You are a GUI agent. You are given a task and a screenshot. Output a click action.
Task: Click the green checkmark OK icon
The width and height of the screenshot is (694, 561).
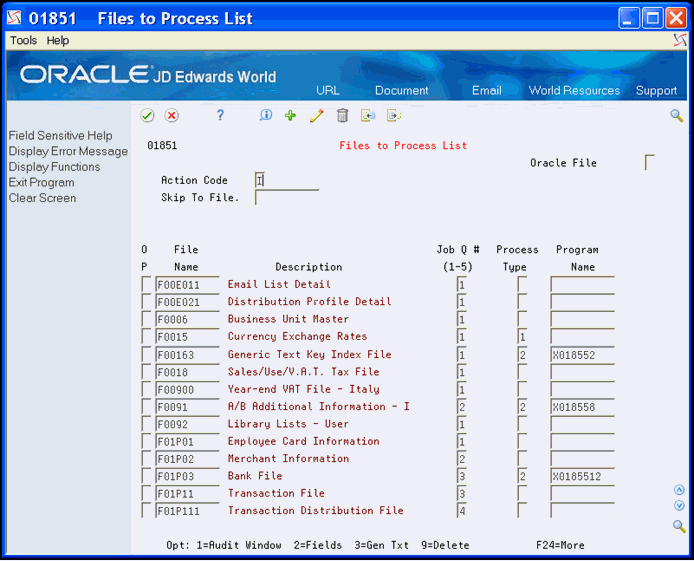147,116
